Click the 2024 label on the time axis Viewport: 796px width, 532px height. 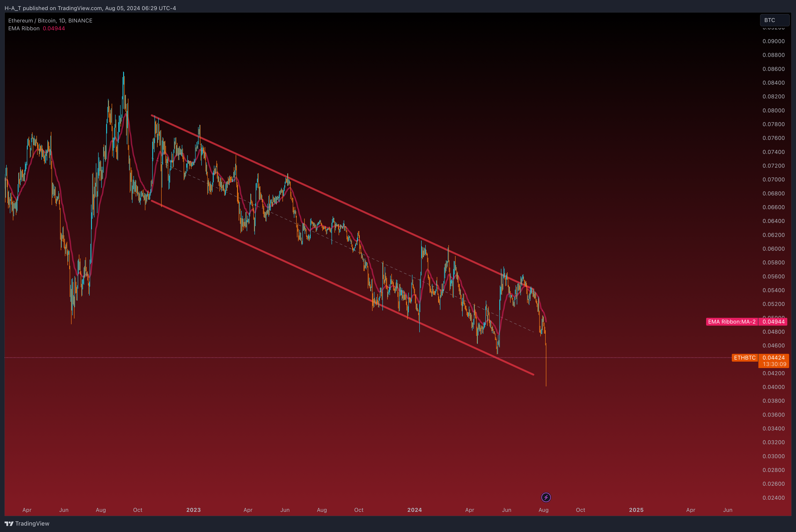415,510
